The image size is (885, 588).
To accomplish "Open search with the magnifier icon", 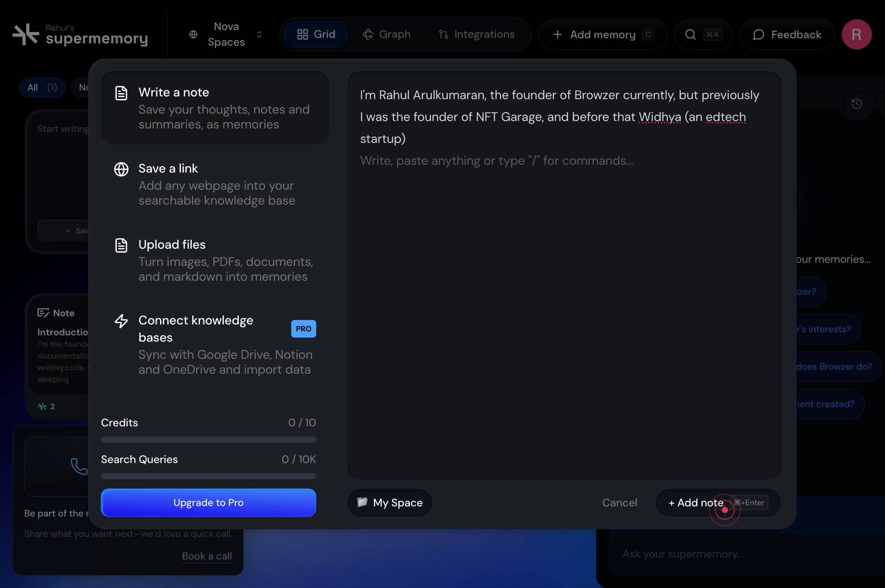I will coord(691,34).
